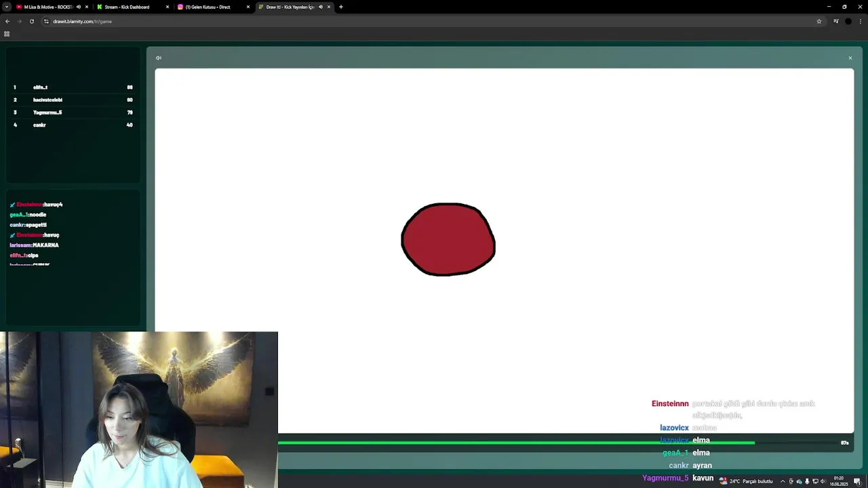Click the score 88 in leaderboard
This screenshot has width=868, height=488.
point(130,87)
